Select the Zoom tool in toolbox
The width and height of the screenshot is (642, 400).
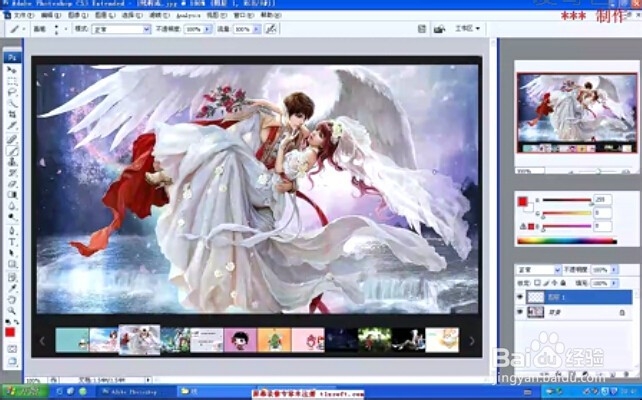(x=12, y=310)
